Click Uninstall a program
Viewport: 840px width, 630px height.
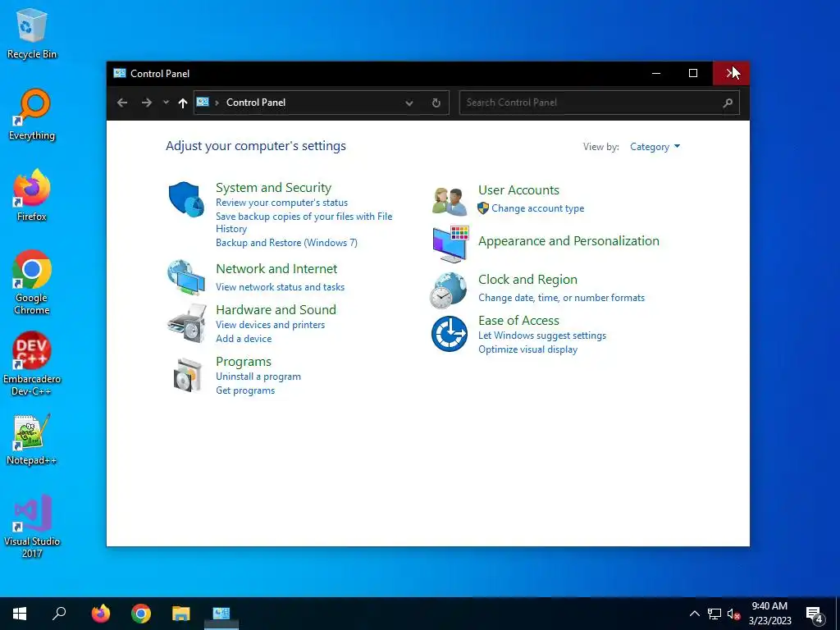click(258, 377)
